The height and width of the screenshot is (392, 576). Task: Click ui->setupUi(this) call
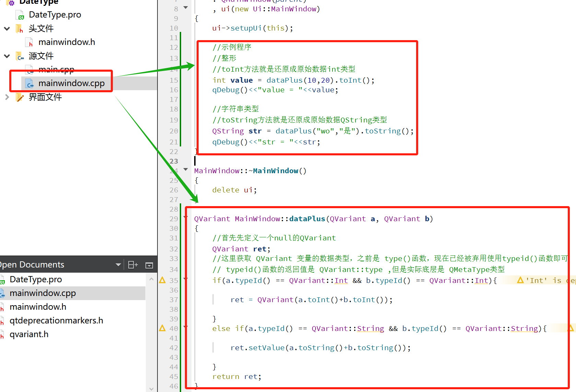coord(252,28)
